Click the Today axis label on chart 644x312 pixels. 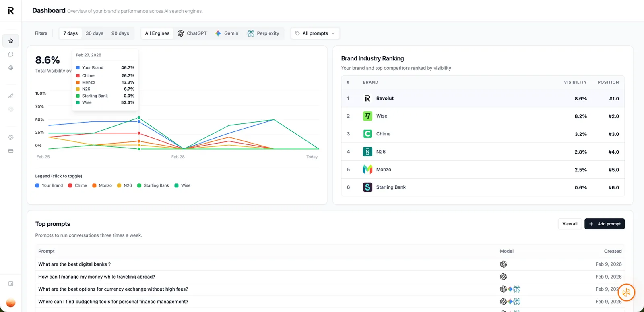click(312, 157)
